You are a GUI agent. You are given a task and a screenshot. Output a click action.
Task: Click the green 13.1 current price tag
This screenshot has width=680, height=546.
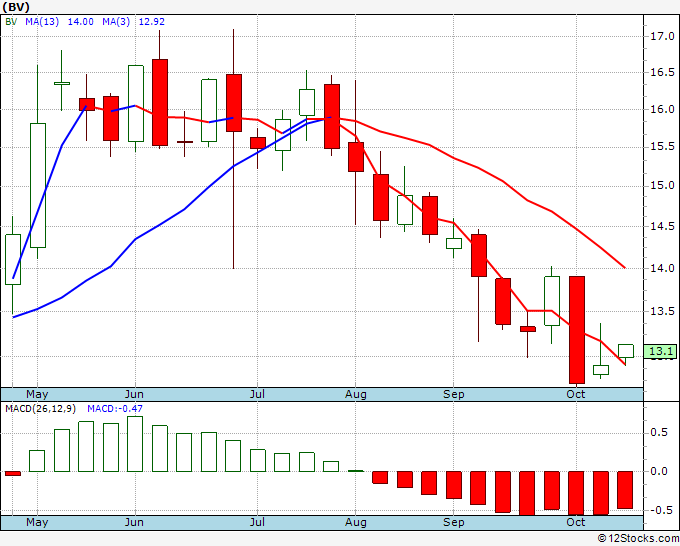[x=660, y=351]
